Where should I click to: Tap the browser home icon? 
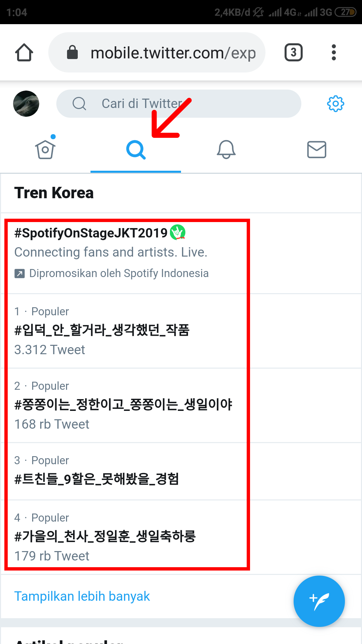(24, 52)
